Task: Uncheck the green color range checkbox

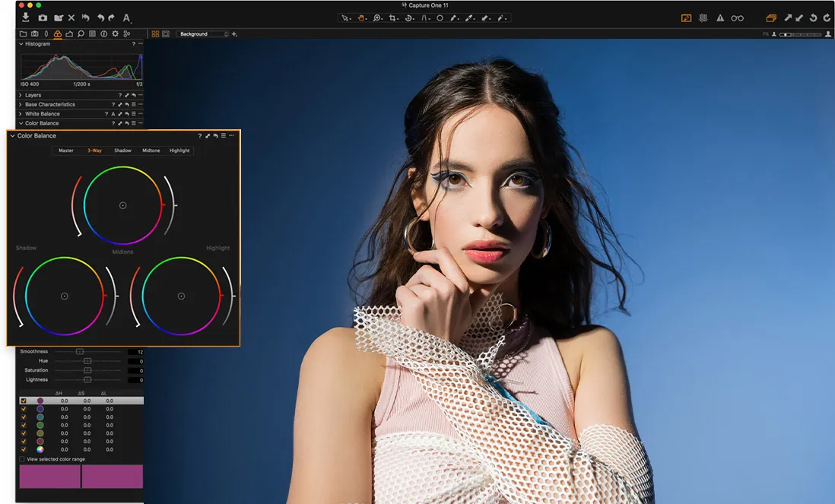Action: 24,425
